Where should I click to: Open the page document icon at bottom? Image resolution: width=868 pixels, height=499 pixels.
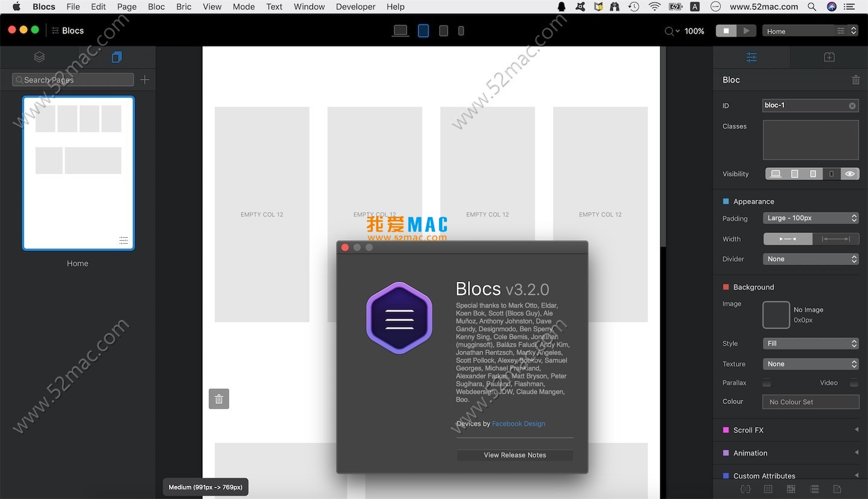837,489
